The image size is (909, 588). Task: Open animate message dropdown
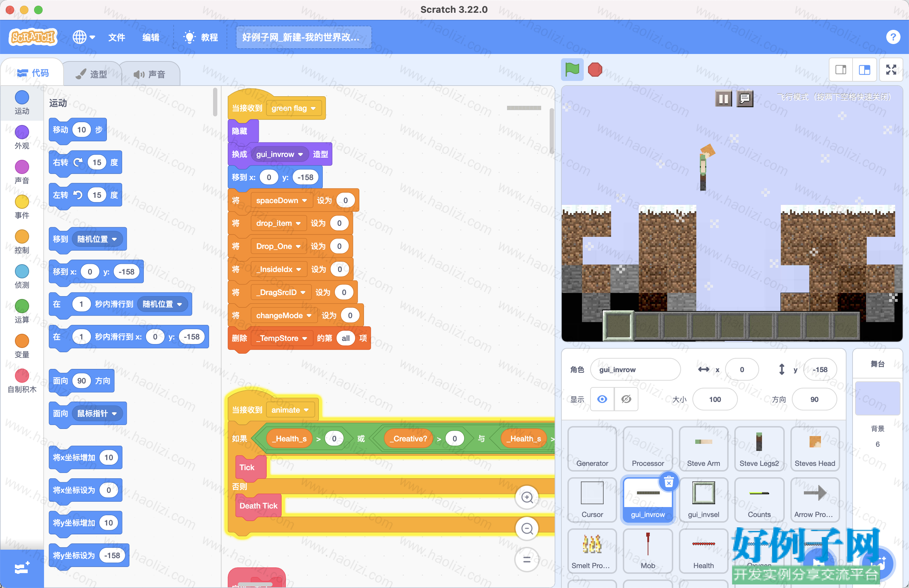290,410
